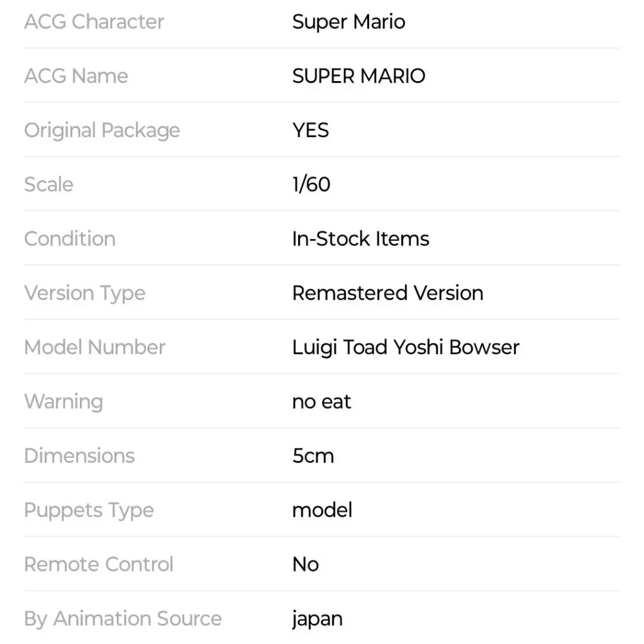Screen dimensions: 644x644
Task: Select the YES package value
Action: pyautogui.click(x=310, y=131)
